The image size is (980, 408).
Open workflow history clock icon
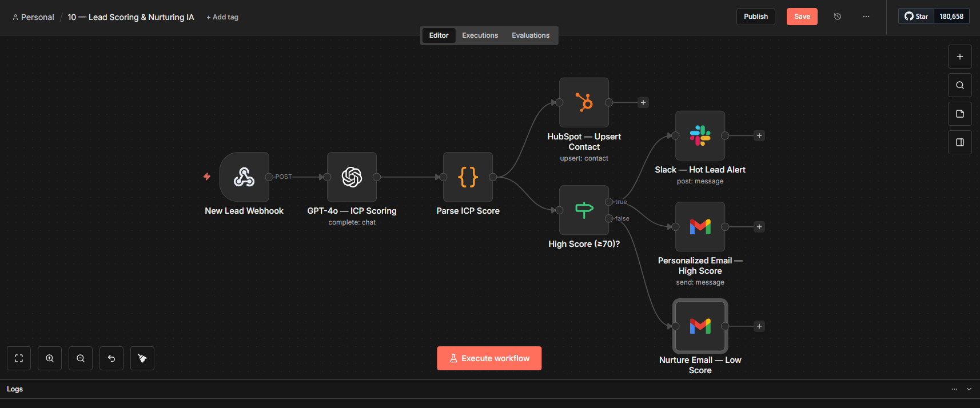pos(838,17)
